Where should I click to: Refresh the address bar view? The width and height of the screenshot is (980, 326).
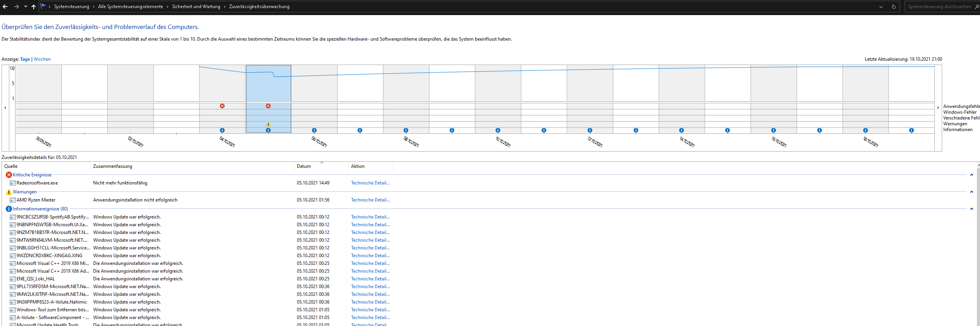[x=894, y=7]
